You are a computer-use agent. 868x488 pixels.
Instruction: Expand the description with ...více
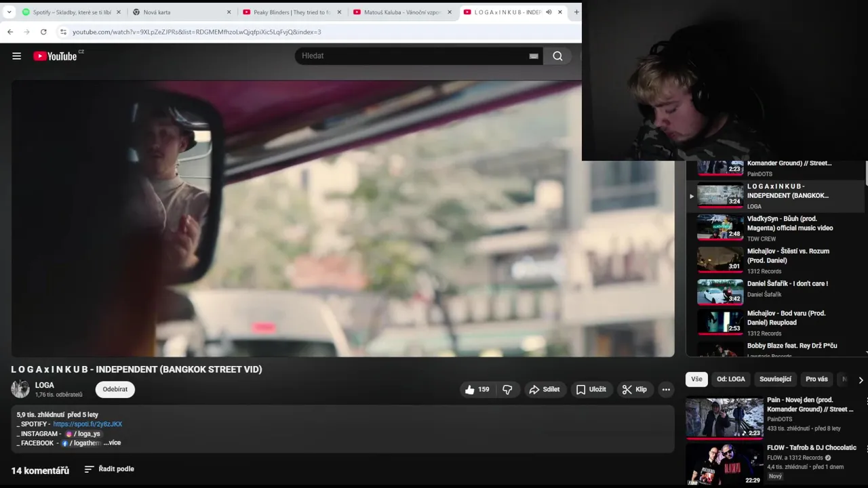point(113,443)
